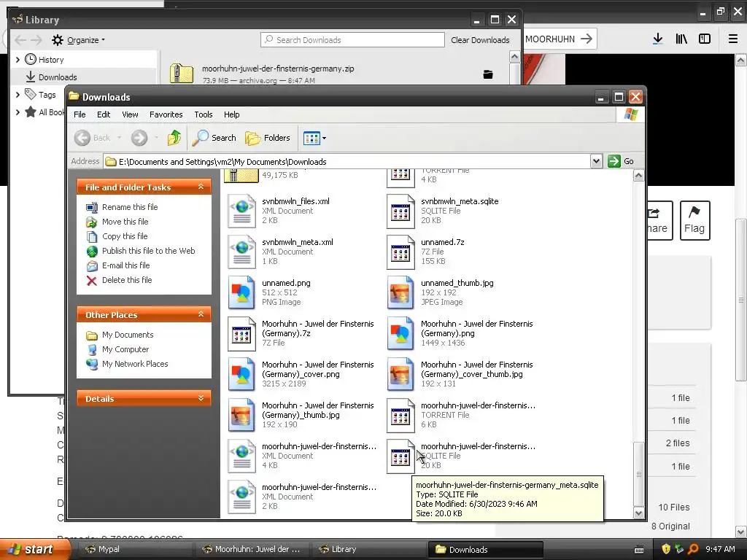Screen dimensions: 747x560
Task: Select Moorhuhn (Germany).7z file icon
Action: pyautogui.click(x=241, y=333)
